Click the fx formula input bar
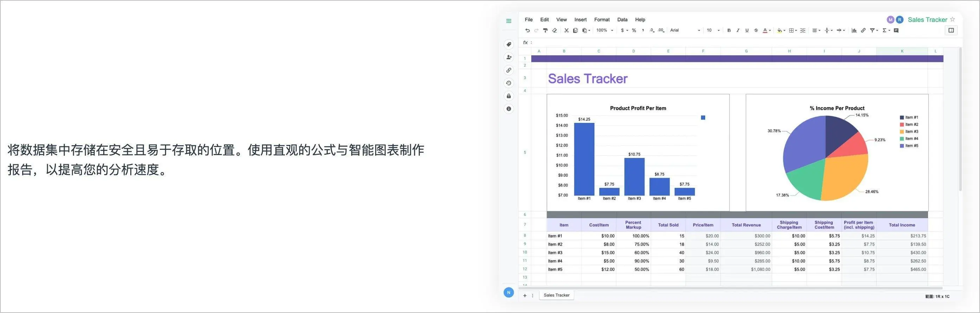Screen dimensions: 980x313 coord(723,42)
